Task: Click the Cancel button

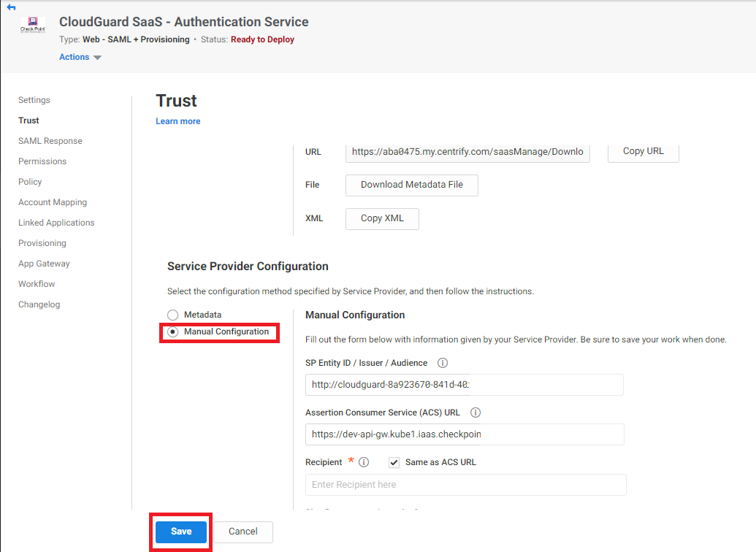Action: 243,532
